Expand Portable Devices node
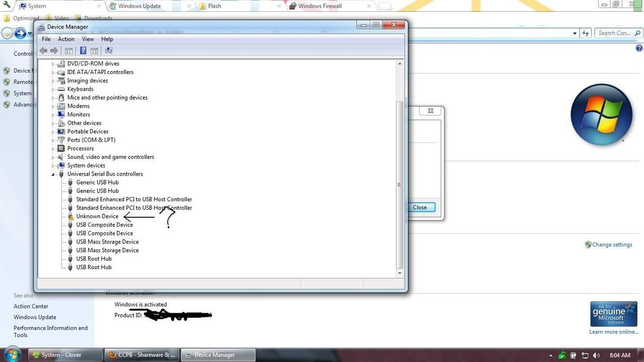 (53, 132)
